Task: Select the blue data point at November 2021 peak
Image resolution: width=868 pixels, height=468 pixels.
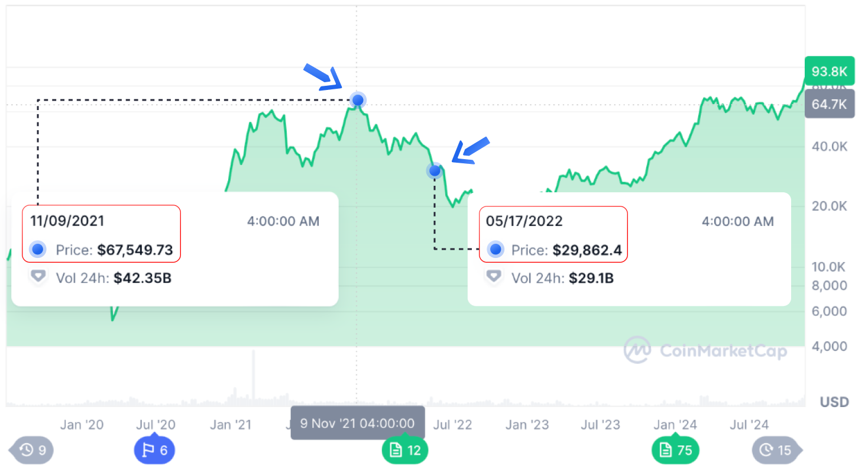Action: [357, 100]
